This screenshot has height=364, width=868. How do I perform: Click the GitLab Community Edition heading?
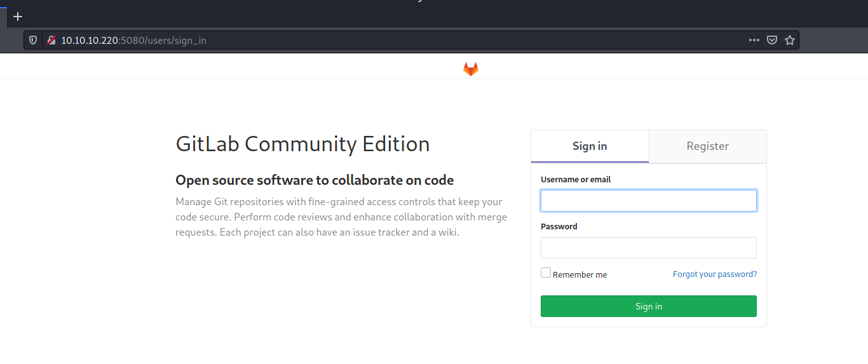coord(302,144)
